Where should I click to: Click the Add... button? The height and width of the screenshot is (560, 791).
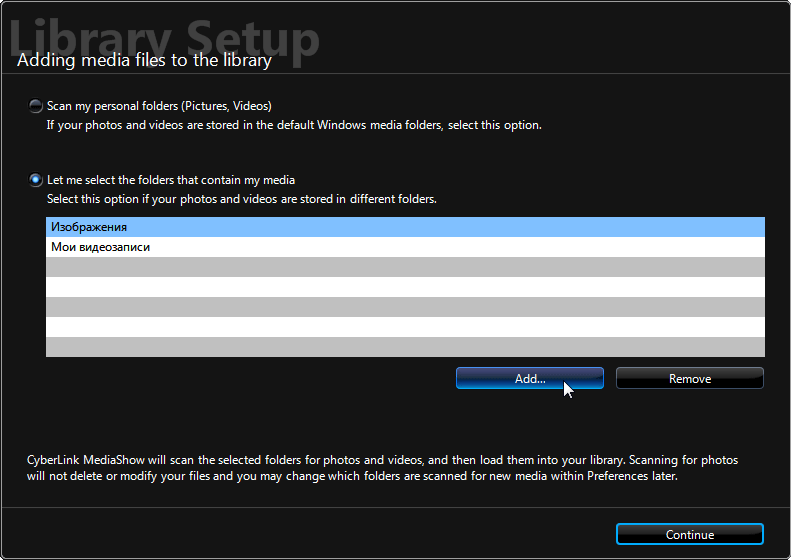point(530,378)
